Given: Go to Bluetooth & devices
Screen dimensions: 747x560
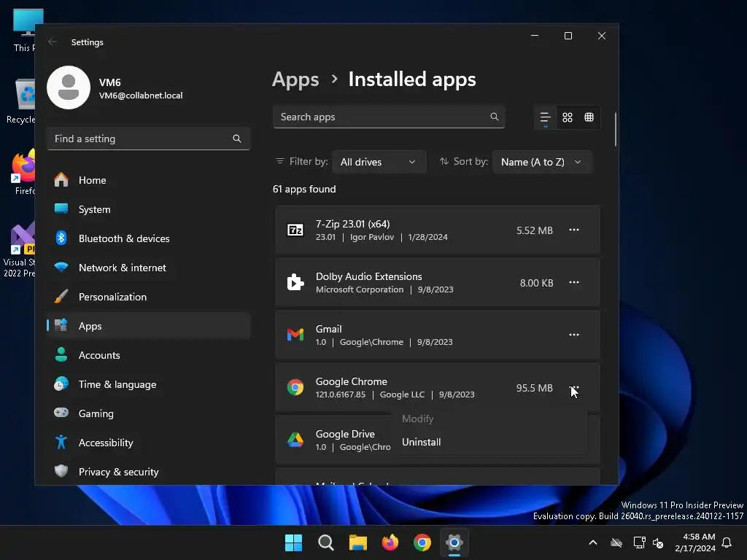Looking at the screenshot, I should 149,238.
